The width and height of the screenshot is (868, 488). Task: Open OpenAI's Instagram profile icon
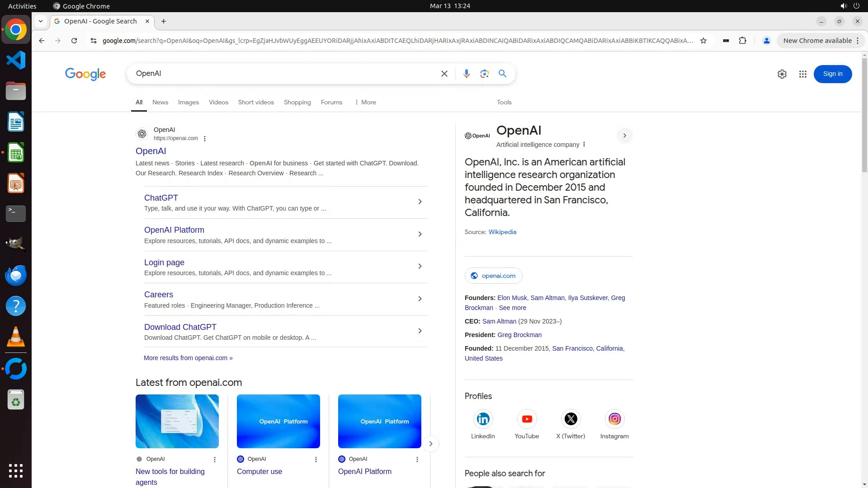[614, 419]
